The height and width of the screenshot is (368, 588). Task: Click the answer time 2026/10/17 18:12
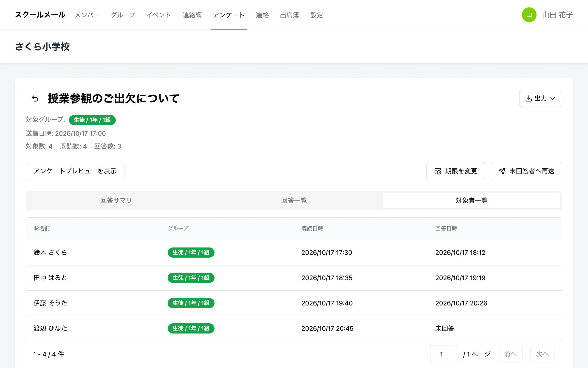[x=460, y=253]
